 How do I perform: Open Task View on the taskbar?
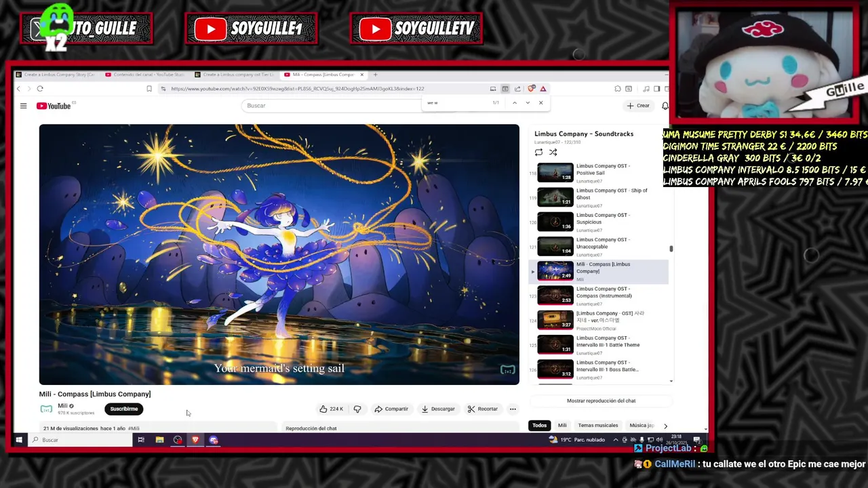point(141,440)
